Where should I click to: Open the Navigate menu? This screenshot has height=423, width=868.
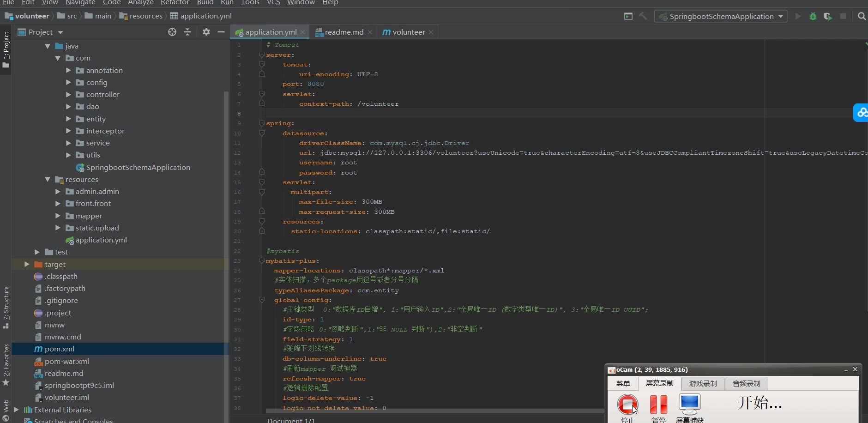point(80,2)
